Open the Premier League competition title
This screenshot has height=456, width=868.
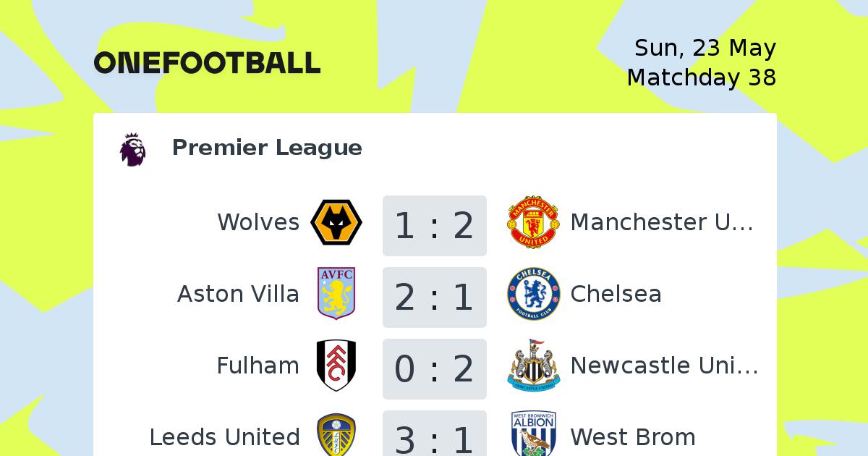[x=267, y=148]
